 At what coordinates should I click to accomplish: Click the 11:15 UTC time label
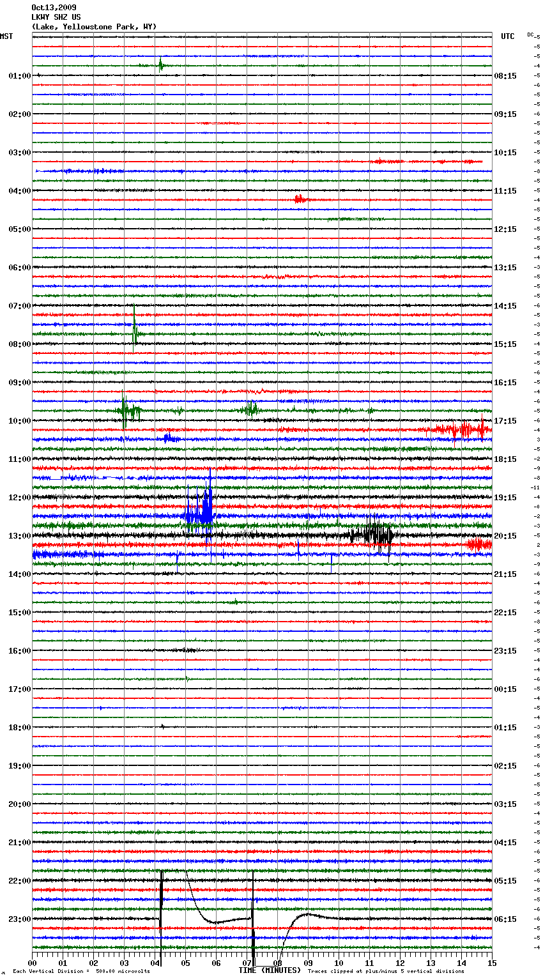coord(505,191)
